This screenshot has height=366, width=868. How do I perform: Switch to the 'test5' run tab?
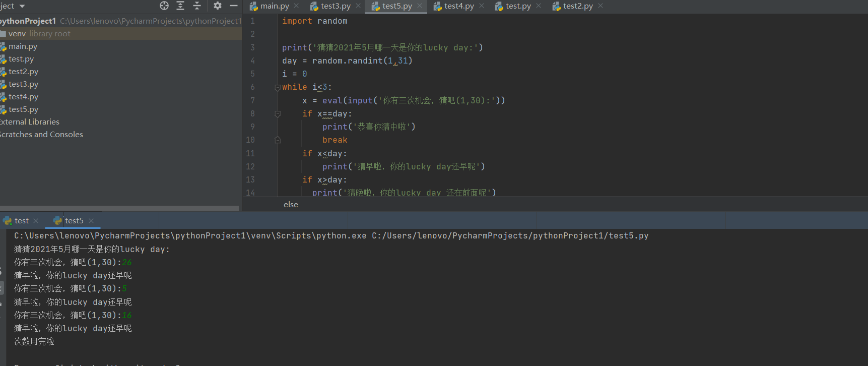(74, 220)
